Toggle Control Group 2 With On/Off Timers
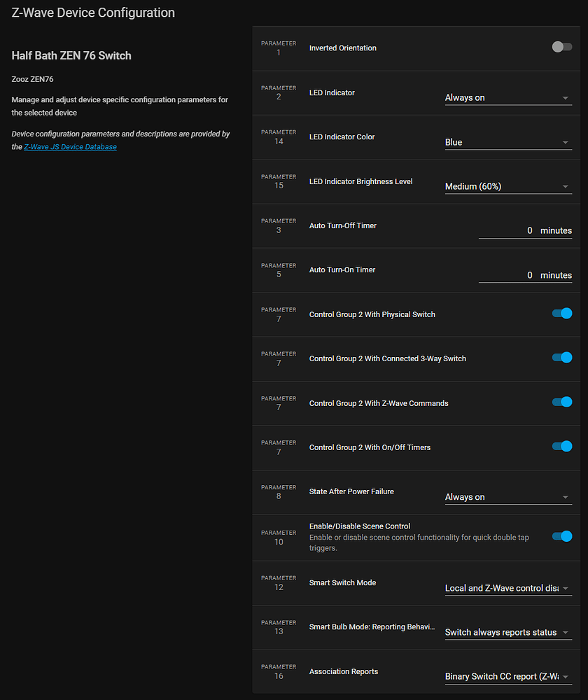Viewport: 588px width, 700px height. (x=561, y=447)
